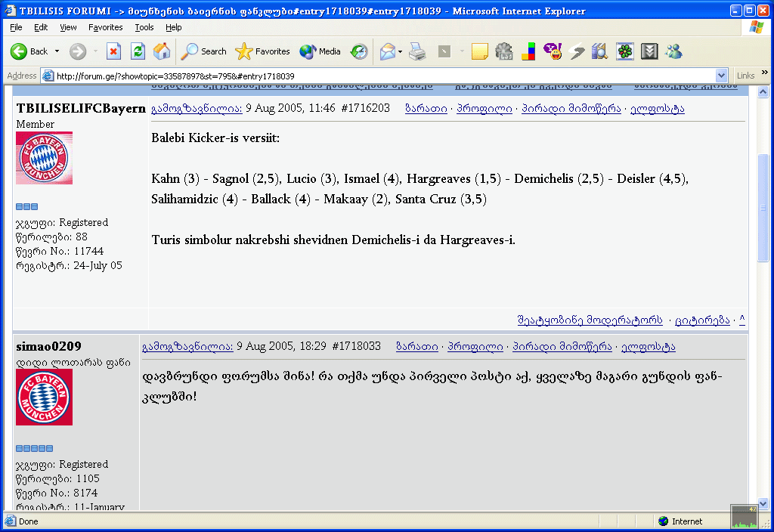Click TBILISELIFCBayern's Bayern avatar image

tap(45, 158)
